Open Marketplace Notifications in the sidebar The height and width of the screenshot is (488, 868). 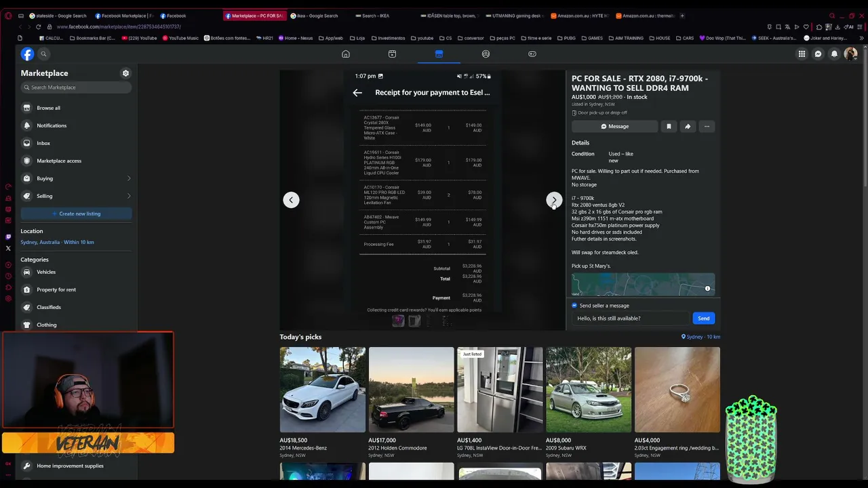pyautogui.click(x=76, y=125)
